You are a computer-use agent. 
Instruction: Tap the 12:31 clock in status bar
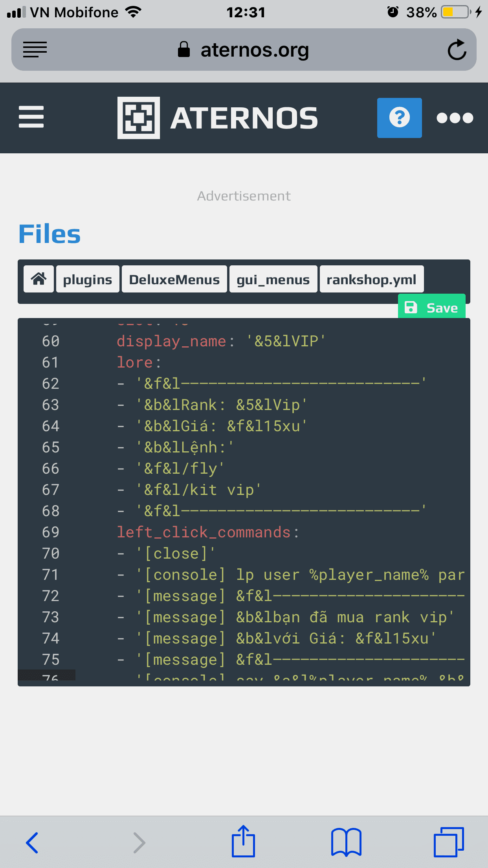(246, 13)
